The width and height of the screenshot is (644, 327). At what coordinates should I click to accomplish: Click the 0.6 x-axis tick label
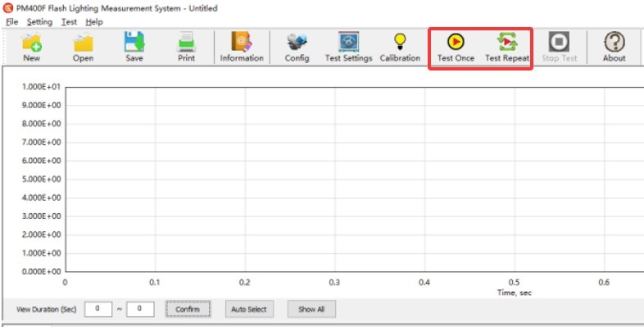click(x=604, y=282)
